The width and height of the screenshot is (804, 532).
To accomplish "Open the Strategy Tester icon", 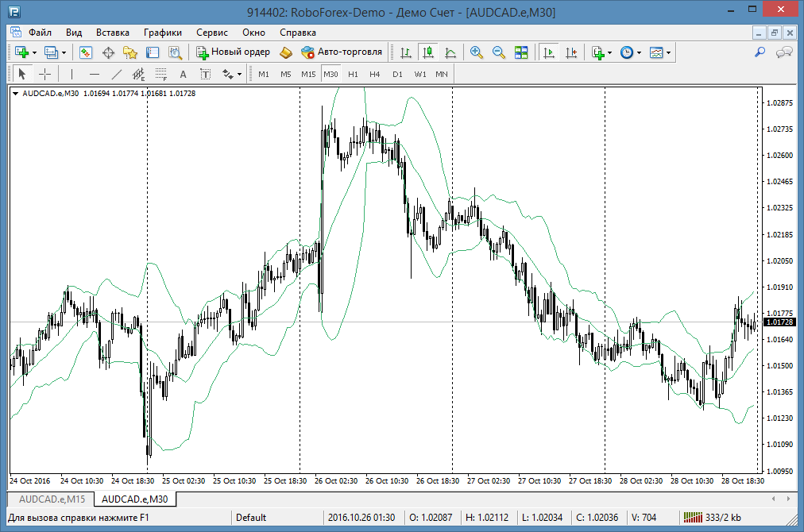I will pyautogui.click(x=176, y=52).
